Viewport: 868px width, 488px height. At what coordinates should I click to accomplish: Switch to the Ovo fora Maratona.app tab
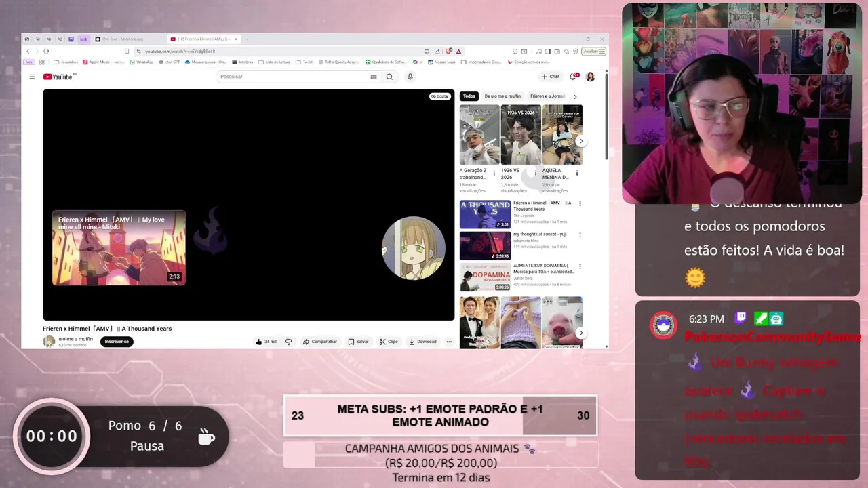128,39
